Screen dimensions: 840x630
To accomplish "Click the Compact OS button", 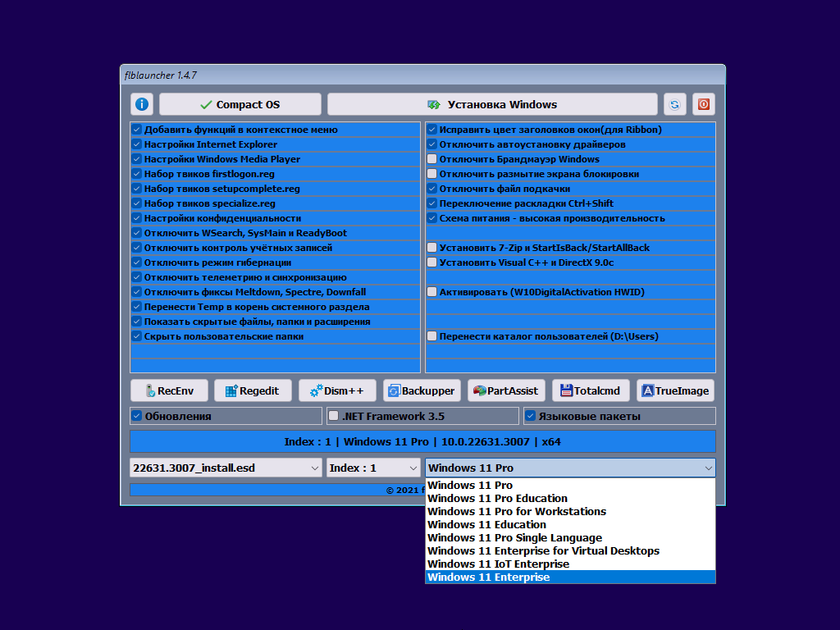I will 240,104.
